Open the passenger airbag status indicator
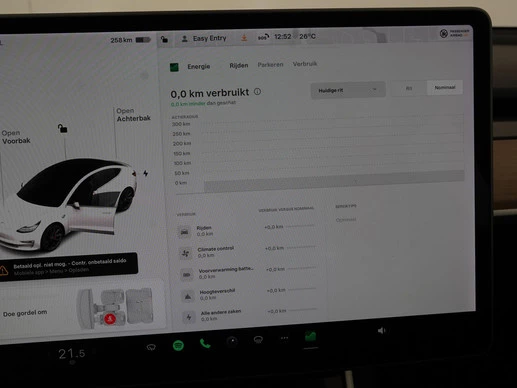This screenshot has height=388, width=517. pos(454,33)
